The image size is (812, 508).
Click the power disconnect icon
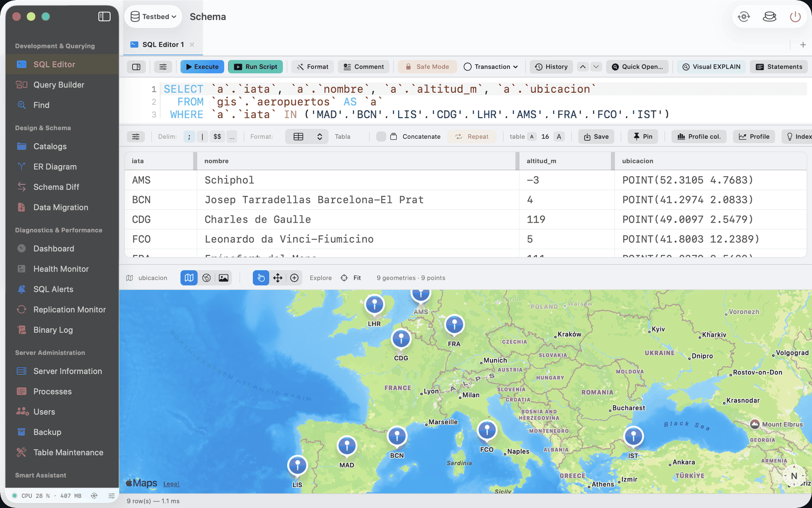[795, 17]
